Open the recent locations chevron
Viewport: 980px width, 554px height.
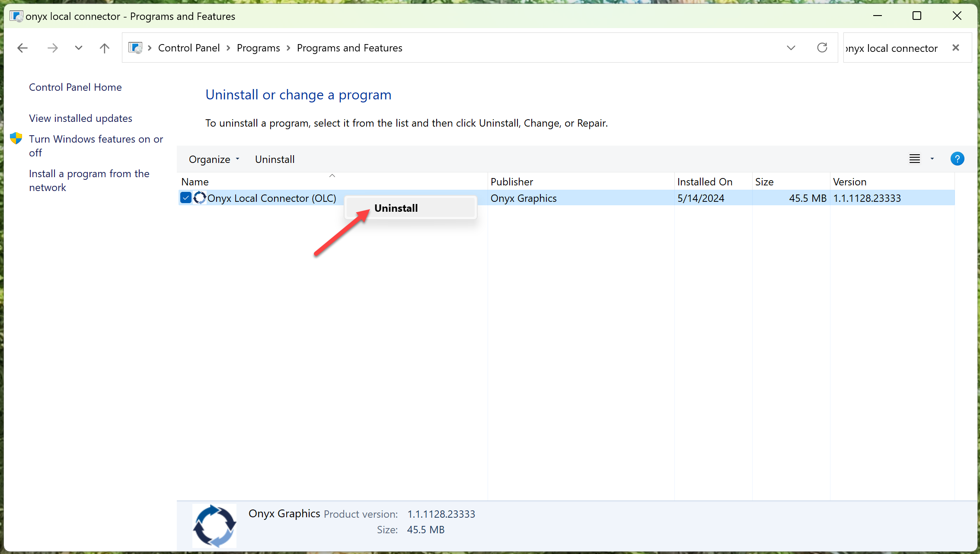coord(78,48)
